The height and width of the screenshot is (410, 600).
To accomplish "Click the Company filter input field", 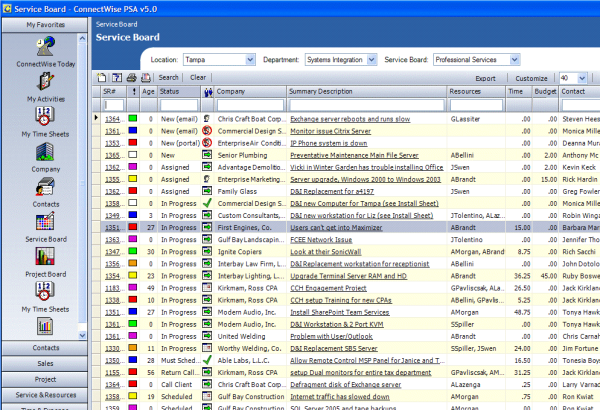I will (250, 105).
